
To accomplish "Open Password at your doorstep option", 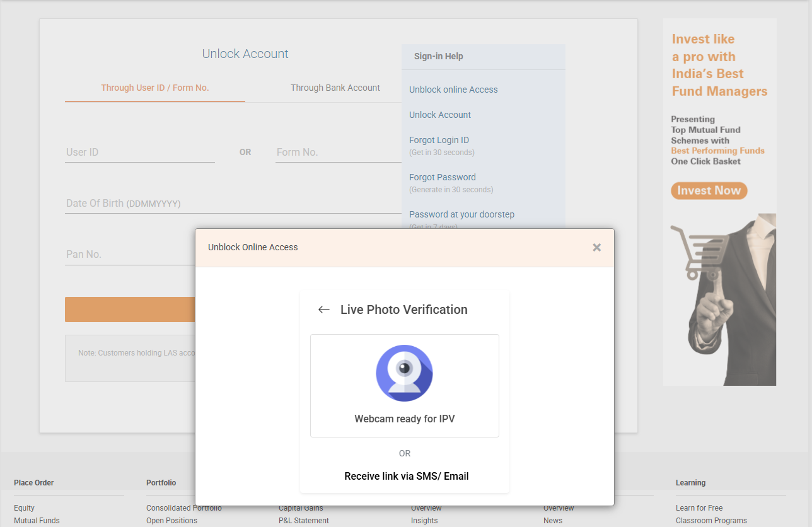I will tap(462, 214).
